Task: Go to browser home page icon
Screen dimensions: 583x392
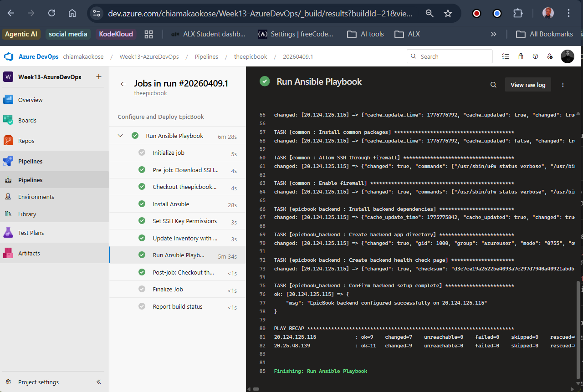Action: 72,13
